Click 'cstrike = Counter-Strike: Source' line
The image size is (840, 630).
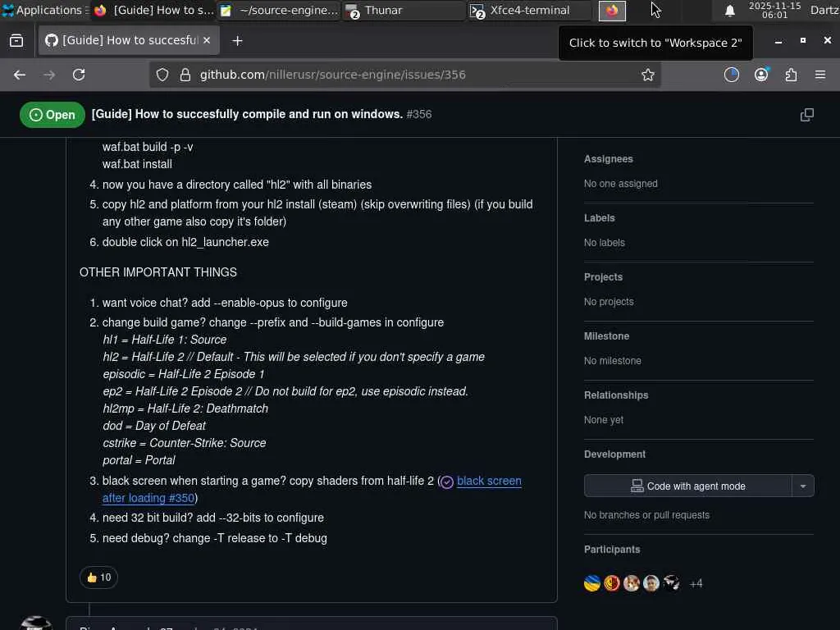pyautogui.click(x=185, y=443)
